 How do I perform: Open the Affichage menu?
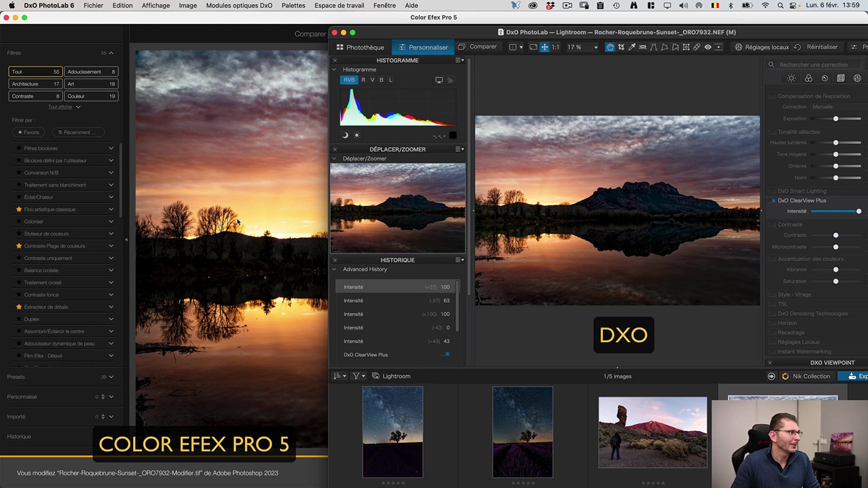[156, 5]
